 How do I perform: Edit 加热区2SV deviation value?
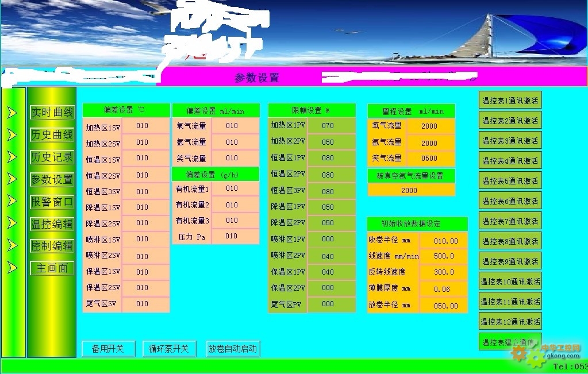pos(145,142)
